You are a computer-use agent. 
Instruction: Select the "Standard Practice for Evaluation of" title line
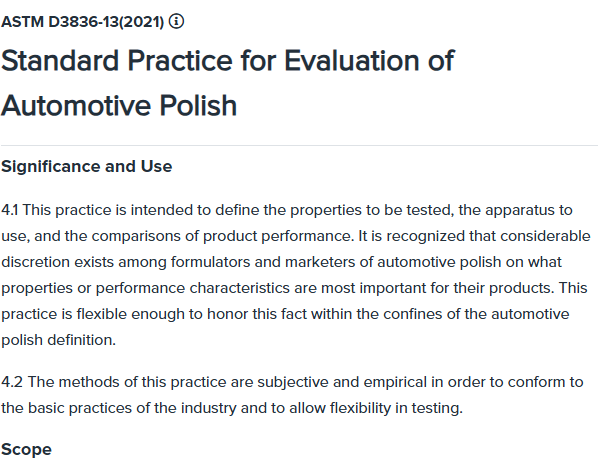point(228,61)
